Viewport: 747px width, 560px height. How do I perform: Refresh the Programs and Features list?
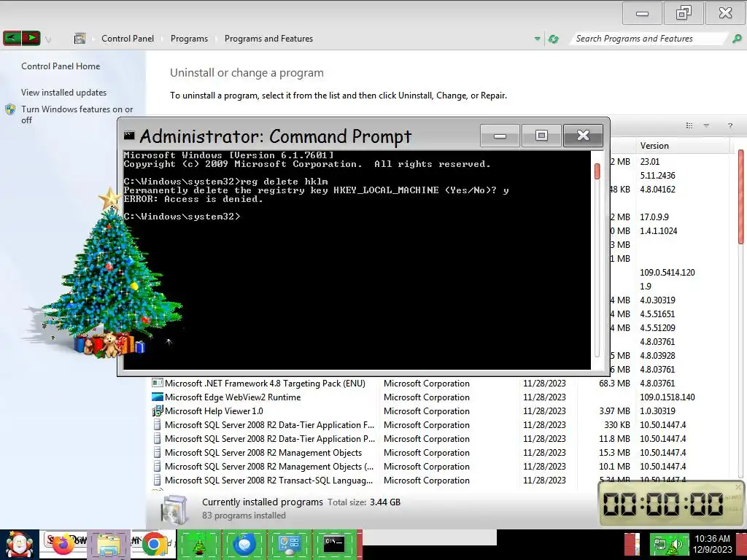point(554,39)
